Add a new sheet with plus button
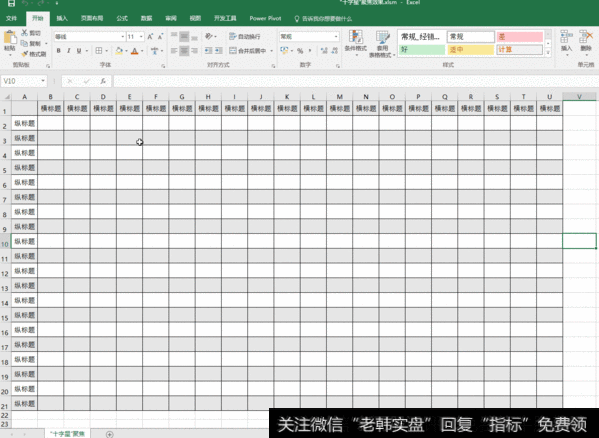Screen dimensions: 599x438 (x=110, y=434)
